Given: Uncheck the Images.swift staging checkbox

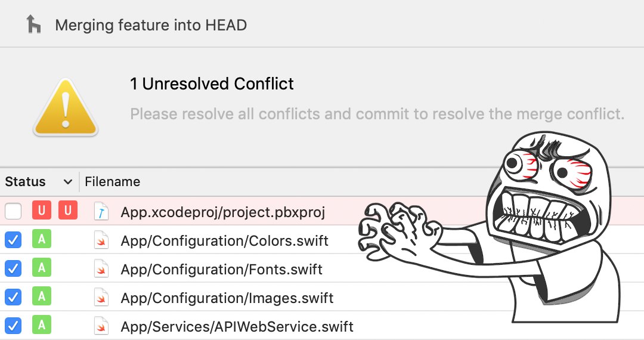Looking at the screenshot, I should (x=13, y=297).
